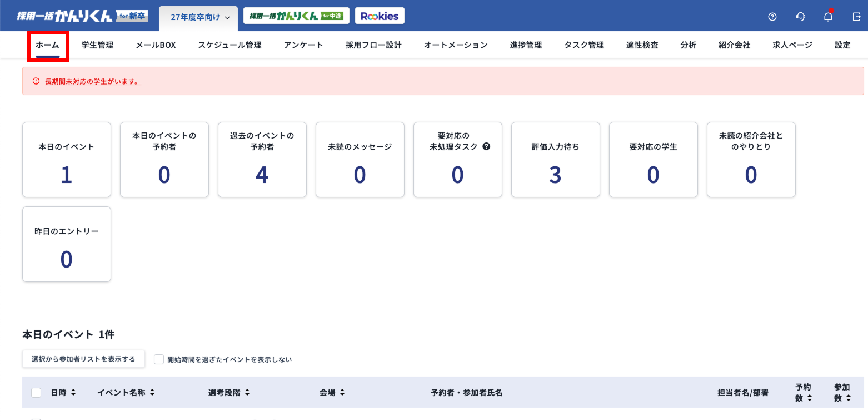View 過去のイベントの予約者 card showing 4

coord(262,160)
